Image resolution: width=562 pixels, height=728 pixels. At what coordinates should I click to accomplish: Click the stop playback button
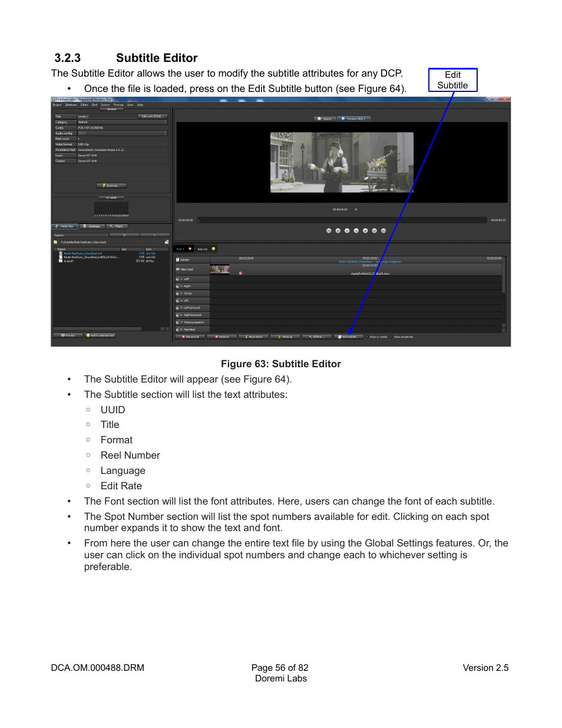(365, 230)
